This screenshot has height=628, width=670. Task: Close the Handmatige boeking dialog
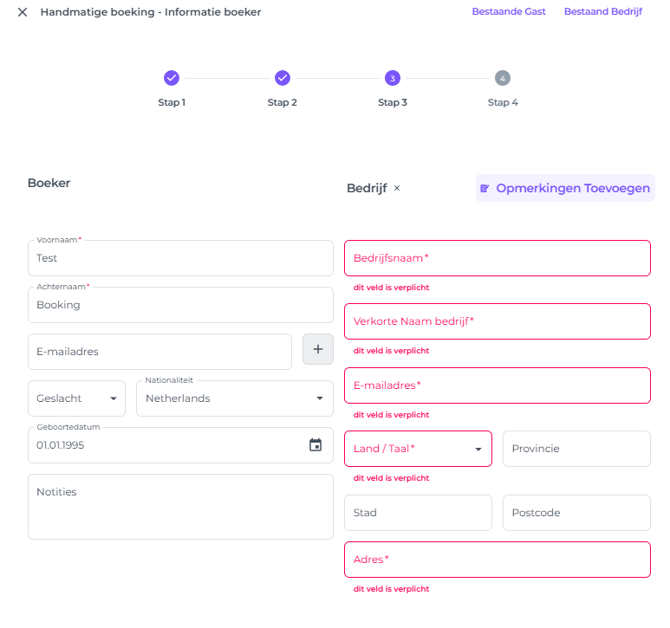(22, 12)
